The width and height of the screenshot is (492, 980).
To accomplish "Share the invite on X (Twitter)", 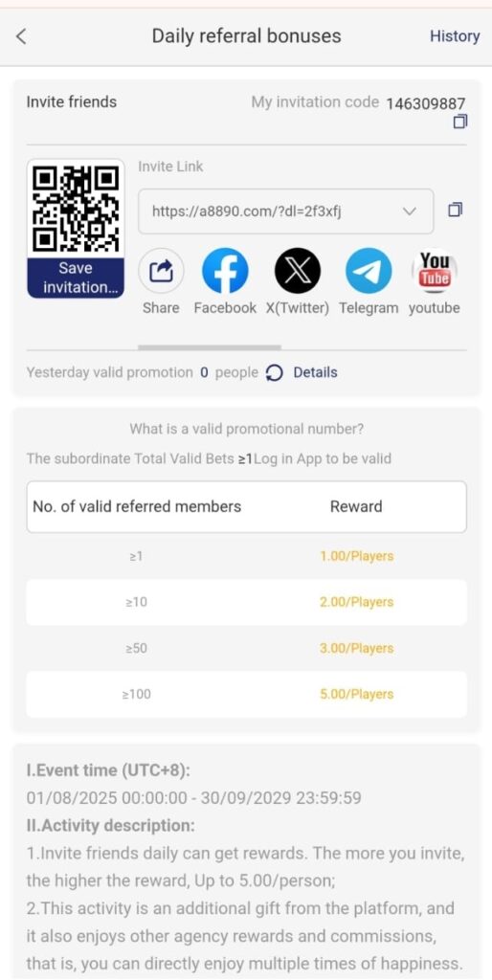I will tap(298, 271).
